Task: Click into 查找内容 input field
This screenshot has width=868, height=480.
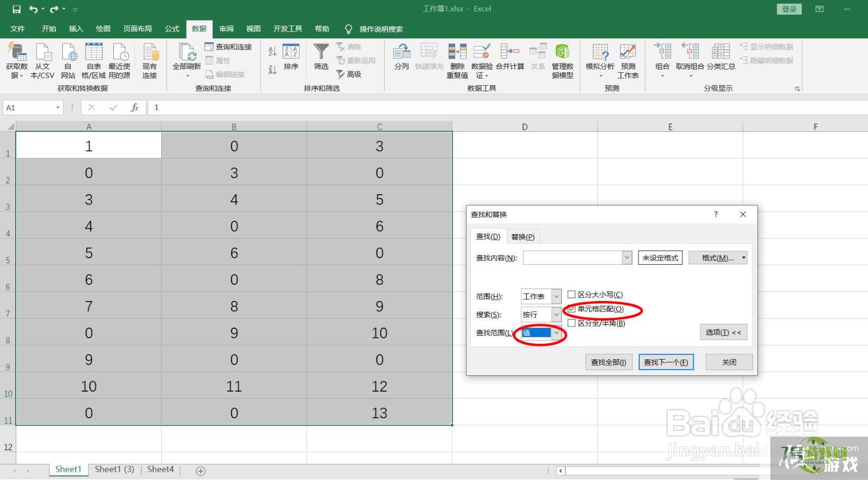Action: click(572, 258)
